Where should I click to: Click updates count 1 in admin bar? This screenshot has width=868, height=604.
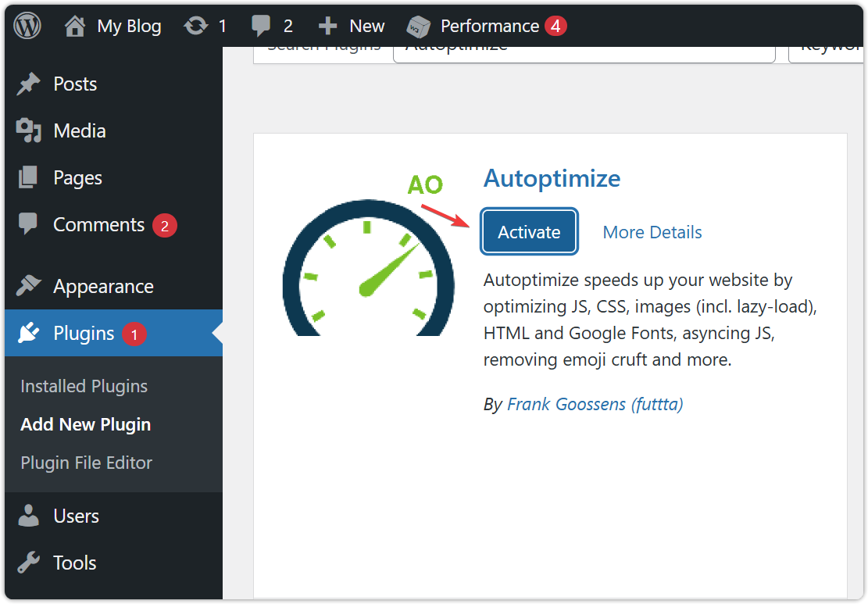point(223,26)
